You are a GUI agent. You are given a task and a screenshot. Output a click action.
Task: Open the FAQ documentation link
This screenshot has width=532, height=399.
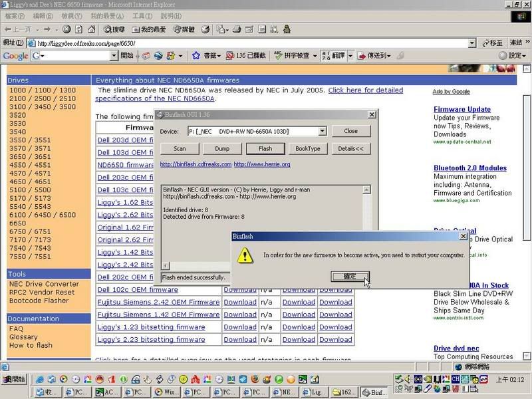pos(16,329)
